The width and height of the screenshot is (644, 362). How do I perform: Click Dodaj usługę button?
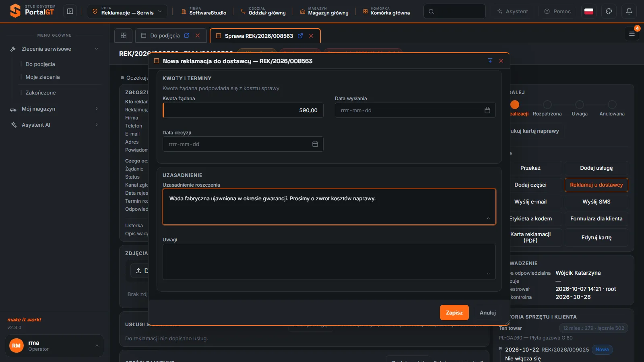[597, 168]
